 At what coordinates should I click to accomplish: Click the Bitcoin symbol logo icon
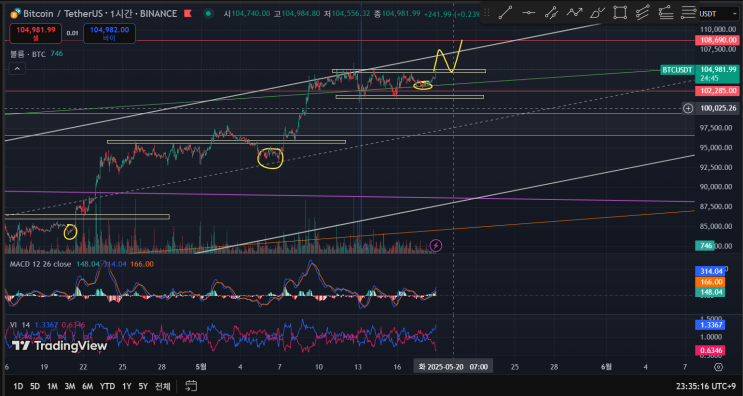click(15, 13)
